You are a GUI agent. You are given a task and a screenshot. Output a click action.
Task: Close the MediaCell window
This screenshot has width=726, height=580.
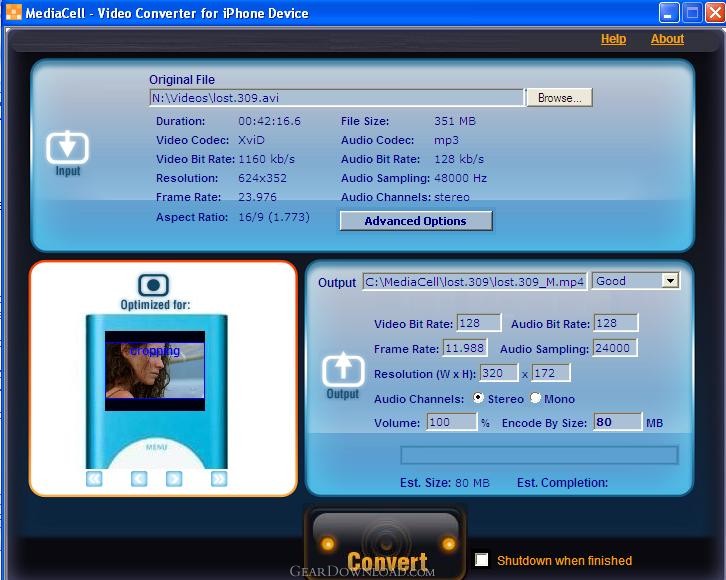click(714, 12)
